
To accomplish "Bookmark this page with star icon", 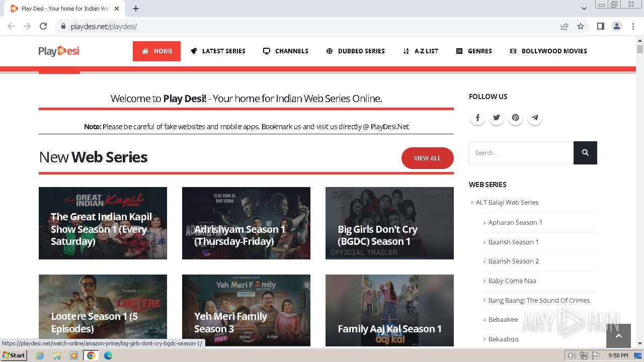I will coord(581,26).
